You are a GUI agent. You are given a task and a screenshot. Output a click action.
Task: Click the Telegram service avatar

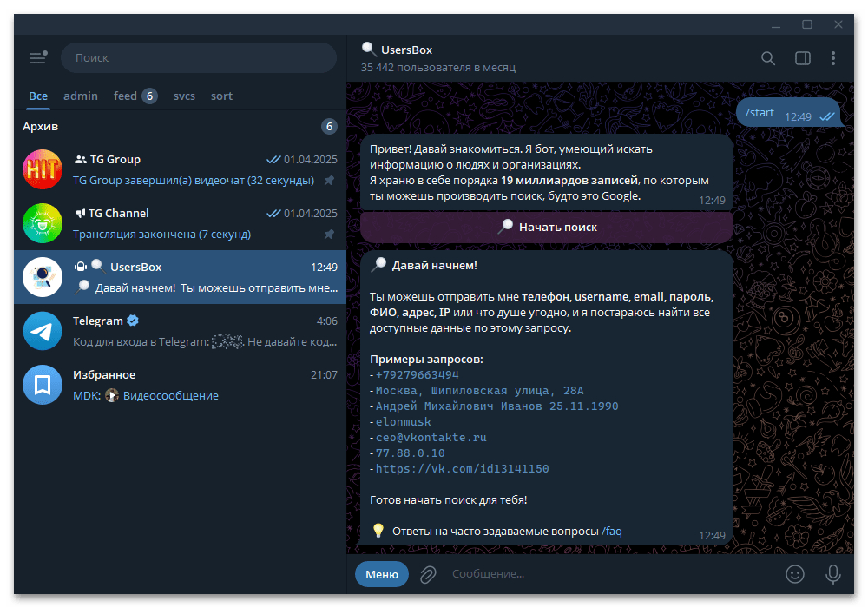[x=43, y=331]
